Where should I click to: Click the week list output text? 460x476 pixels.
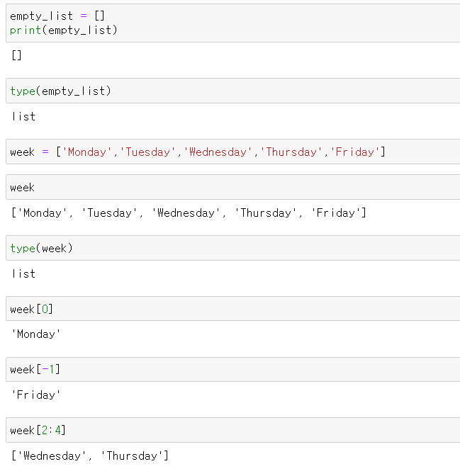click(189, 212)
